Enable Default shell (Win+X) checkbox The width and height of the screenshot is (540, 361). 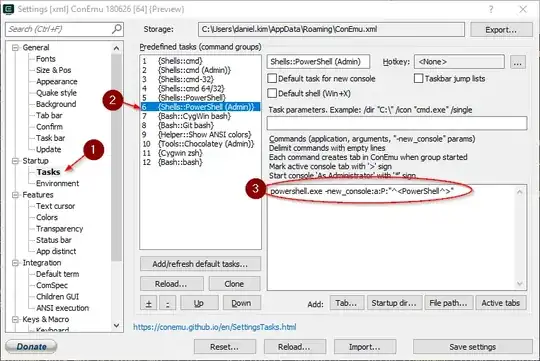coord(272,93)
